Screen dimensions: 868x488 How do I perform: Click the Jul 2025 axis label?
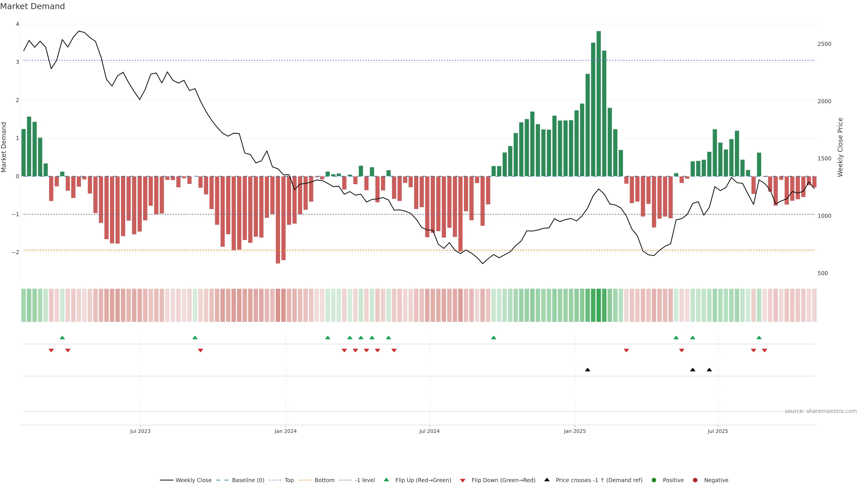[718, 432]
